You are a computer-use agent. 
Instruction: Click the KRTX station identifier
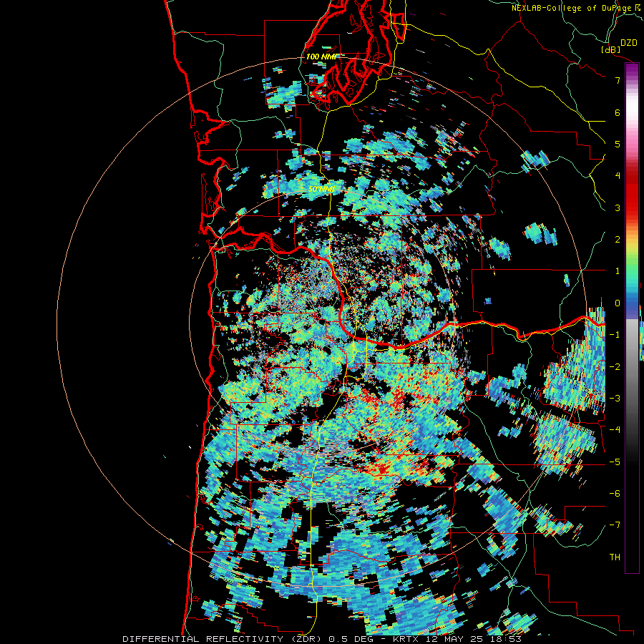[406, 639]
